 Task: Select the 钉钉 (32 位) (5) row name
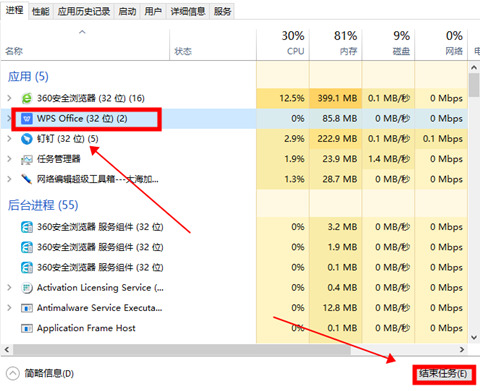coord(68,139)
